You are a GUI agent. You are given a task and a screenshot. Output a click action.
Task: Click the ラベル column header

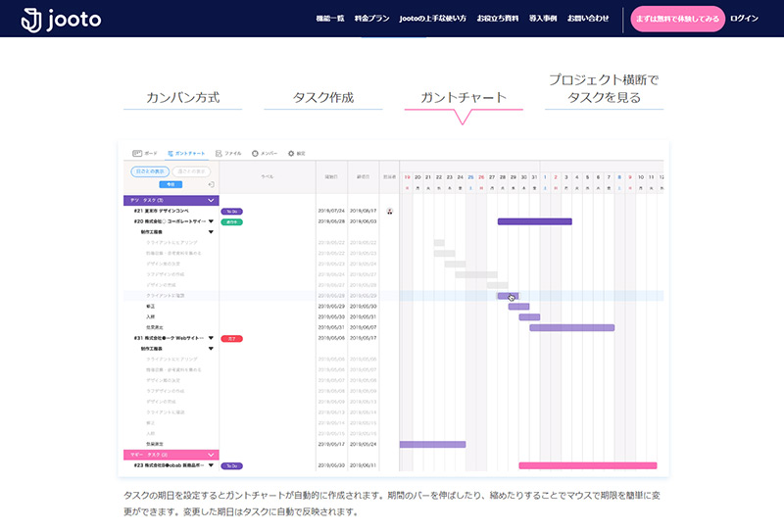tap(268, 177)
